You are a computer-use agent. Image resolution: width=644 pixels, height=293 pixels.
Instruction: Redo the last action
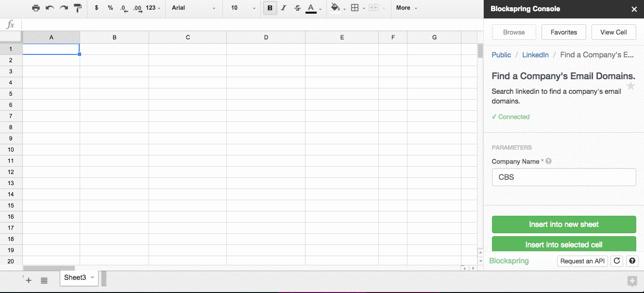tap(64, 8)
